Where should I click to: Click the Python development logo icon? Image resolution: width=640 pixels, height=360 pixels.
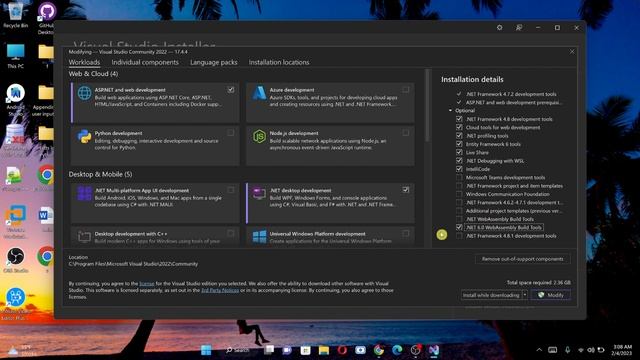84,136
